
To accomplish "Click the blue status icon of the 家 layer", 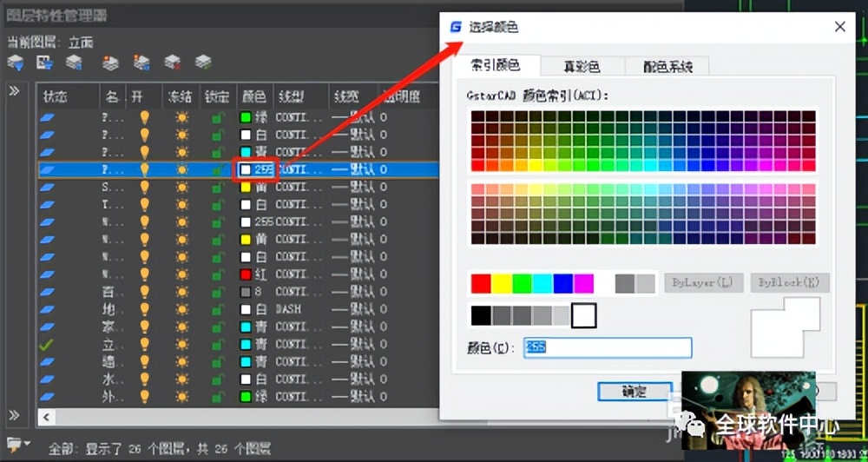I will click(x=47, y=327).
